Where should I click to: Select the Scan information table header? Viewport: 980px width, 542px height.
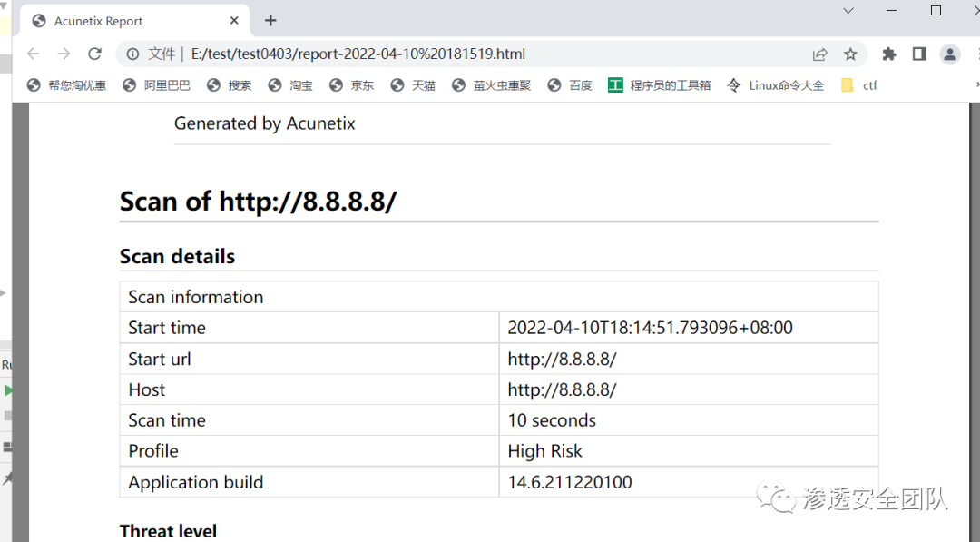tap(499, 297)
